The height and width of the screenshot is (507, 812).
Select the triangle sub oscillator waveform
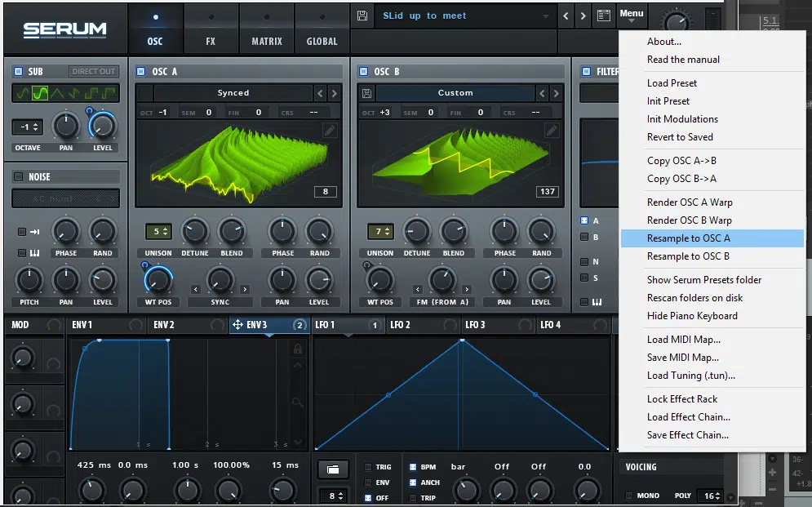click(57, 93)
